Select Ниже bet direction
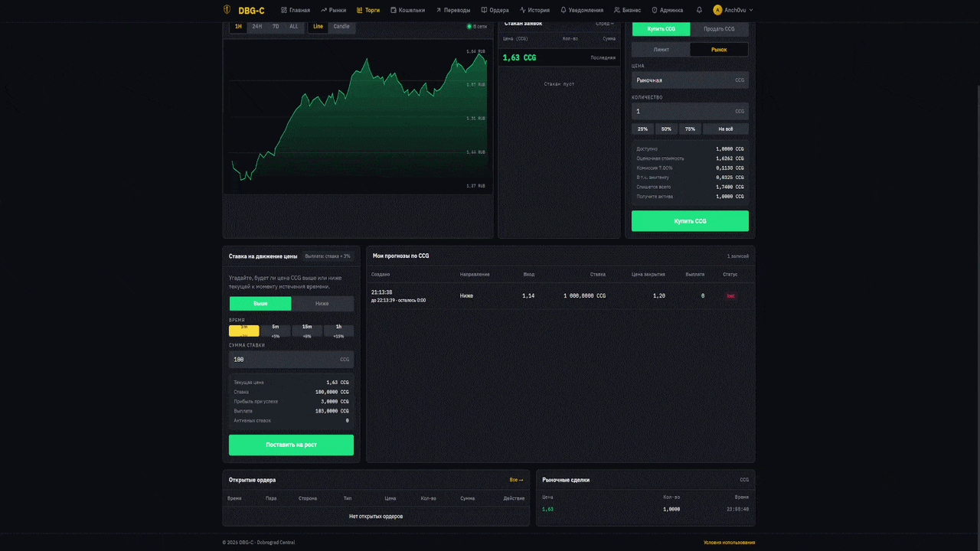The image size is (980, 551). point(322,304)
